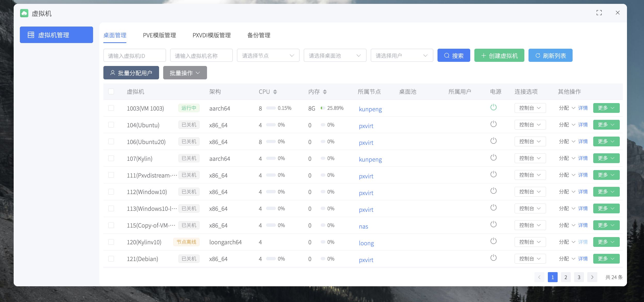Click power icon for 113(Windows10-l) row
The image size is (644, 302).
point(493,207)
